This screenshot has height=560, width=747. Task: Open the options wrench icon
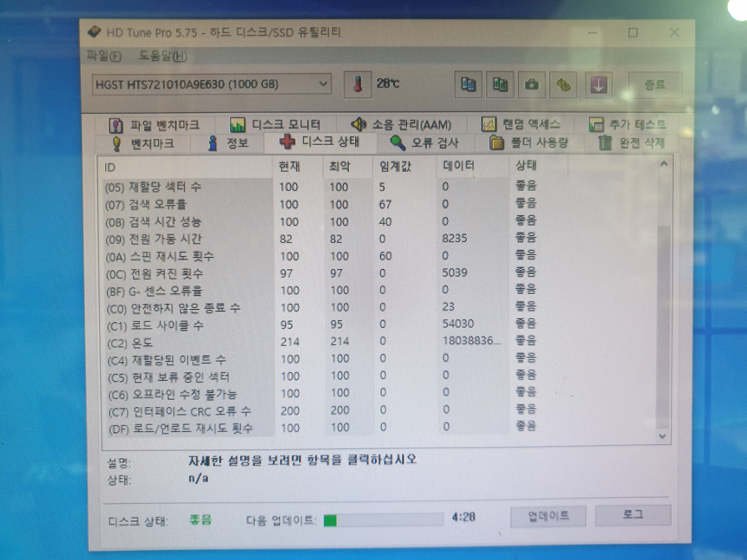563,84
